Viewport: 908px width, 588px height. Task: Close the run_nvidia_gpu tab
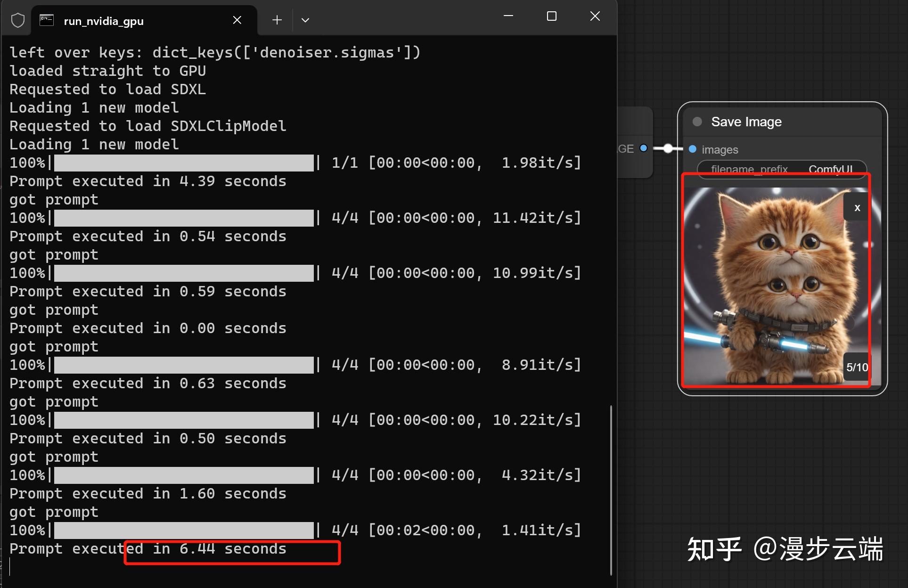pos(237,20)
